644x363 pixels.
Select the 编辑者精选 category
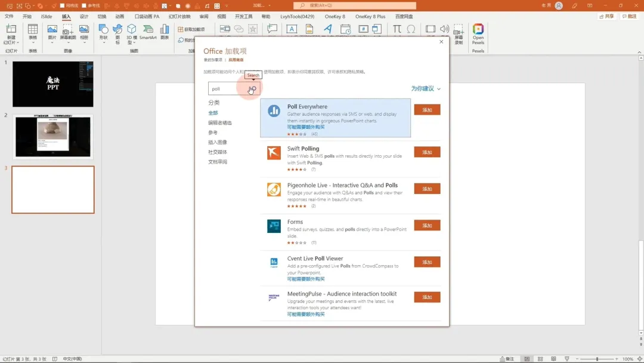tap(219, 122)
